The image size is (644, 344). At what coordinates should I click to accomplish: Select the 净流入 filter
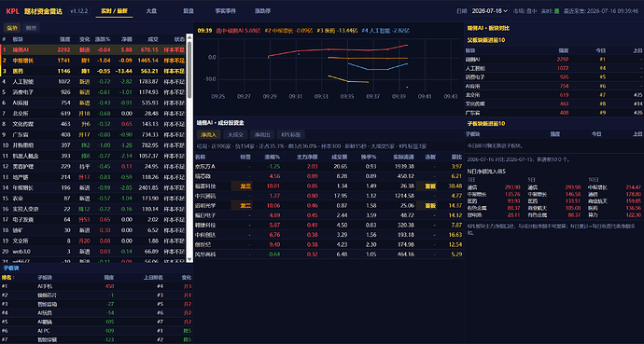209,134
